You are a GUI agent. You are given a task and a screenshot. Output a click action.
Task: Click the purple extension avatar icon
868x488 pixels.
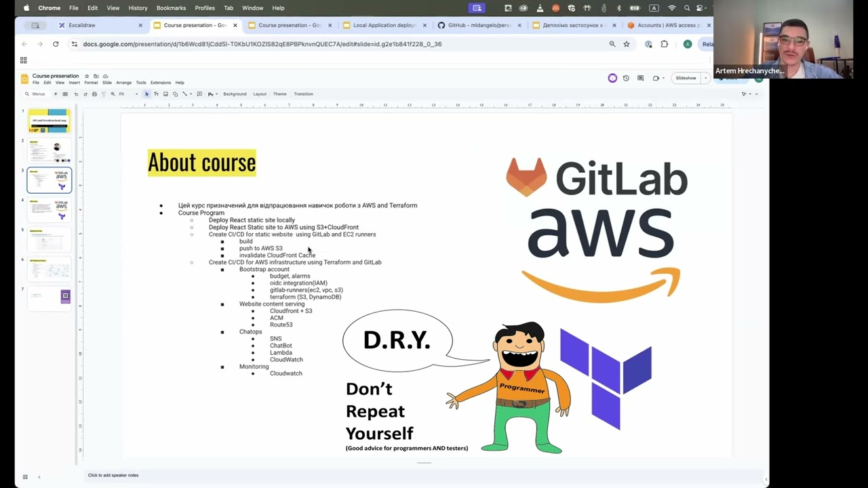(x=612, y=78)
